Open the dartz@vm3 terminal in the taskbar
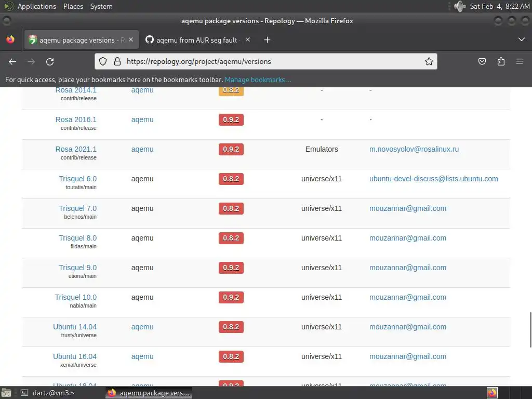 [x=48, y=393]
